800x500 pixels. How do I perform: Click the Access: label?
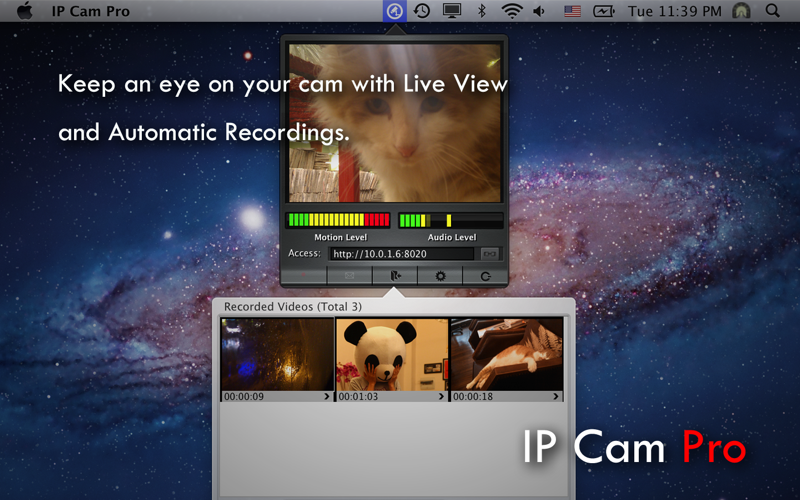(304, 253)
